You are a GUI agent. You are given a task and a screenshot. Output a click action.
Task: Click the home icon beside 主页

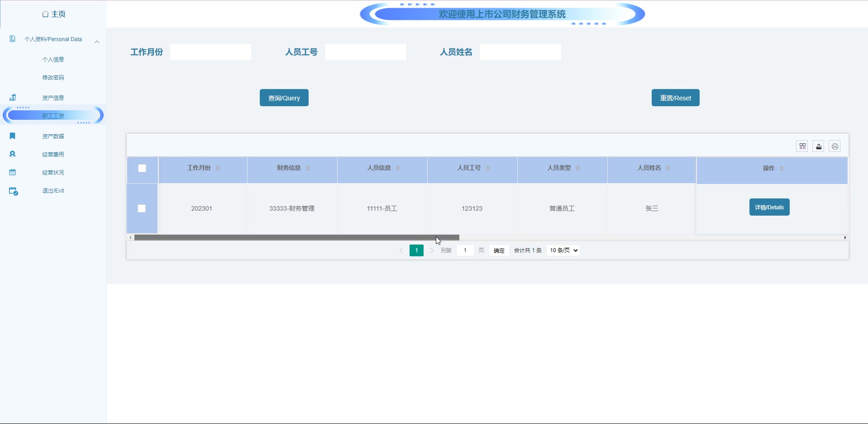pos(45,14)
